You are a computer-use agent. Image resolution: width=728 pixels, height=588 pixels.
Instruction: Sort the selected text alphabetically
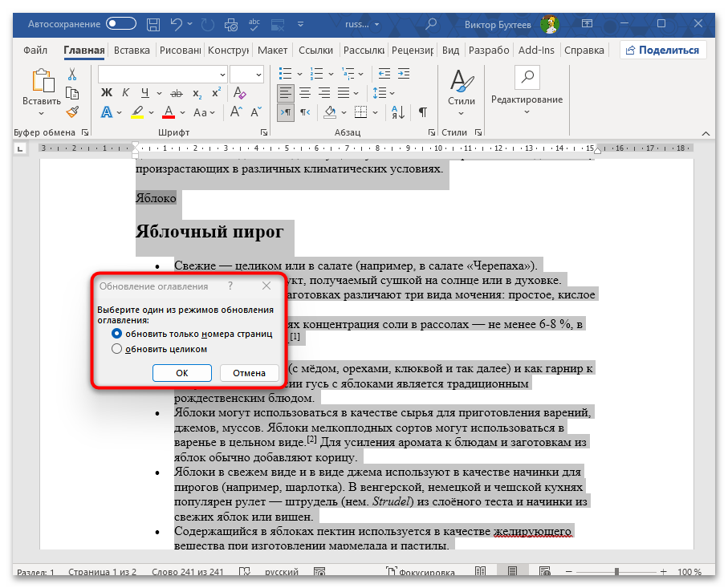(x=398, y=112)
